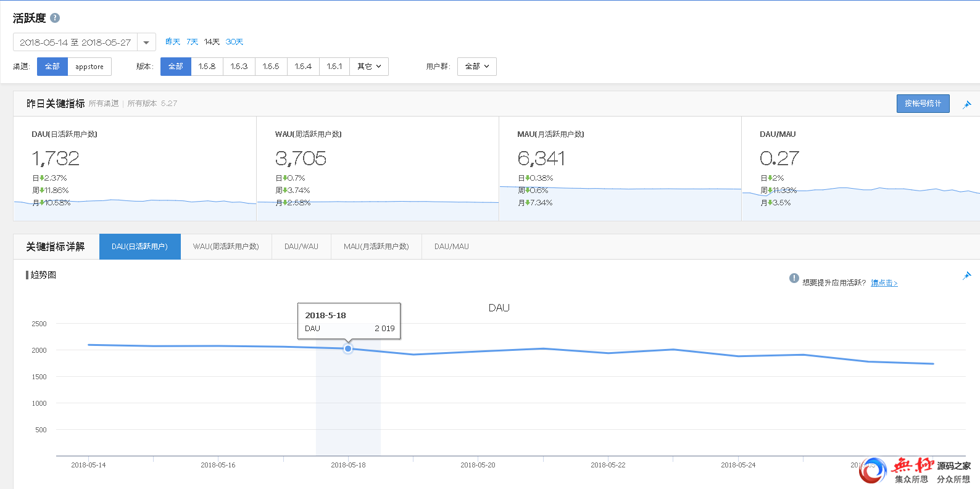Select the 7天 quick date link
The image size is (980, 489).
click(x=193, y=42)
